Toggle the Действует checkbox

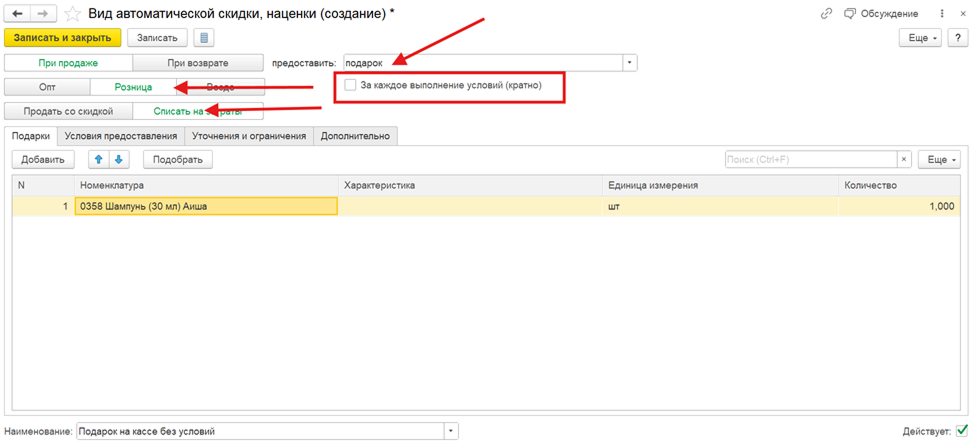tap(962, 431)
